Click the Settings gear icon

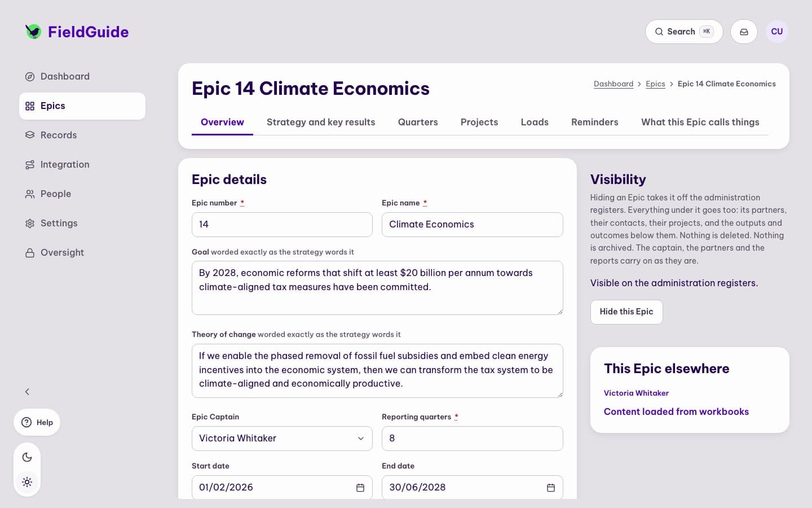(30, 224)
